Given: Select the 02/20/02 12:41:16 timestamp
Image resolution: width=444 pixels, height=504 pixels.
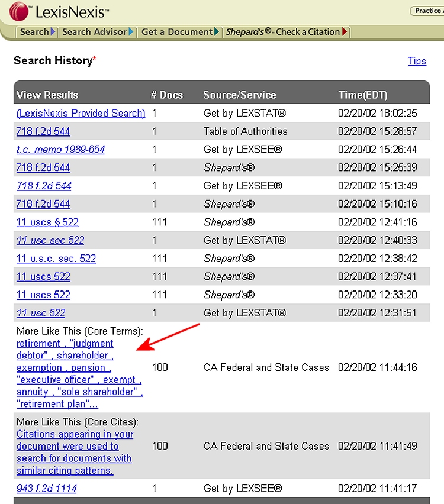Looking at the screenshot, I should tap(378, 222).
